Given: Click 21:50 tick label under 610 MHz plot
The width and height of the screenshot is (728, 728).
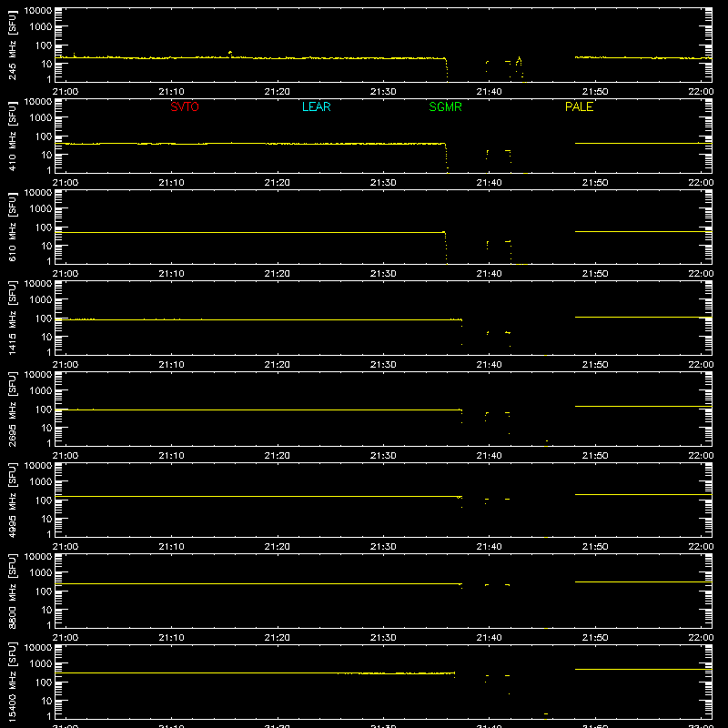Looking at the screenshot, I should 595,274.
